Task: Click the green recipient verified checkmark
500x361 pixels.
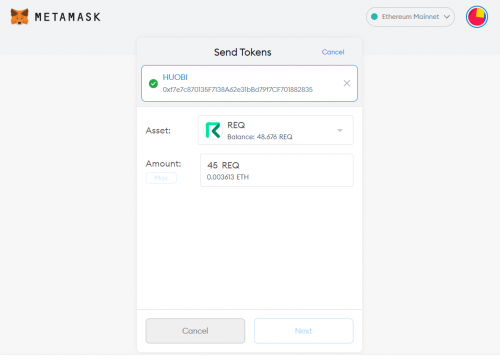Action: [153, 83]
